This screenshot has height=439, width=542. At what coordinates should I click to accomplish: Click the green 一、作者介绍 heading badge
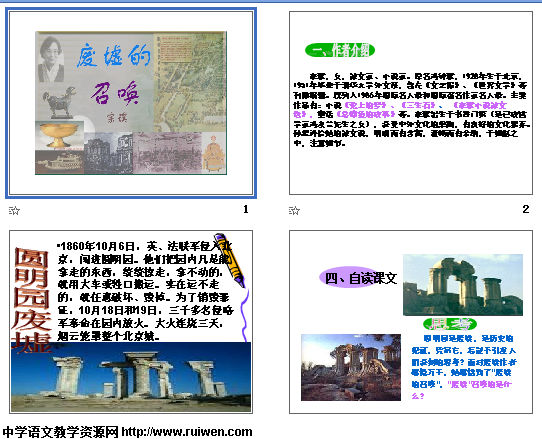click(x=340, y=50)
